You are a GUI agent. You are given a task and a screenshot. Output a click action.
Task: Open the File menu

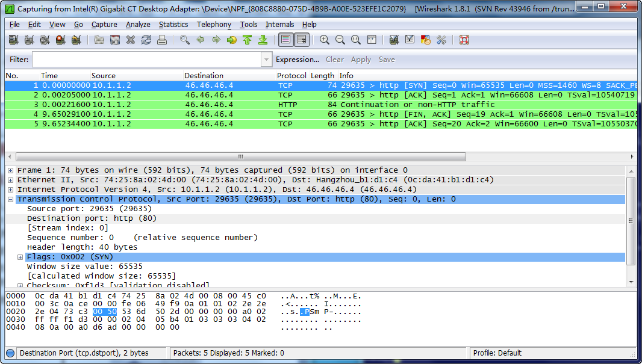14,25
